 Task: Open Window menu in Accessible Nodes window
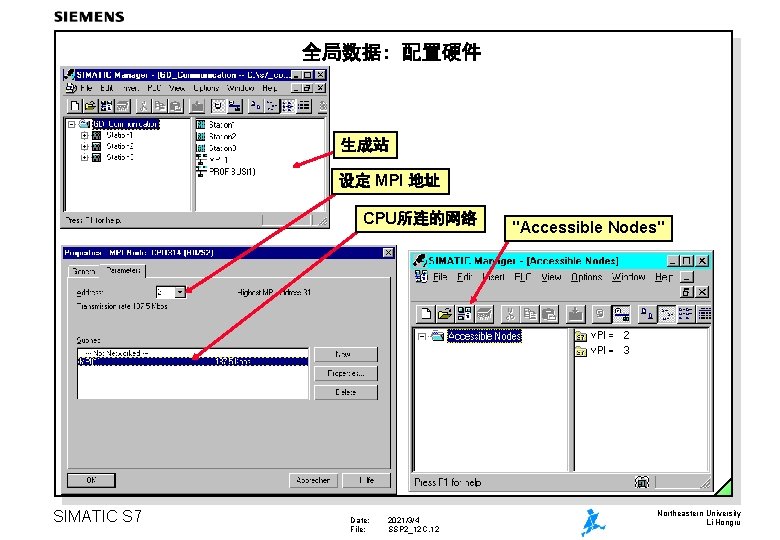[628, 277]
